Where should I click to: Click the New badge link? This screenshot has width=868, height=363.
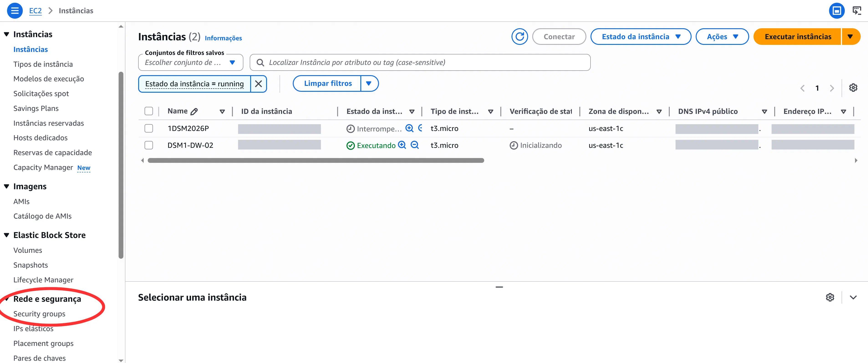84,168
